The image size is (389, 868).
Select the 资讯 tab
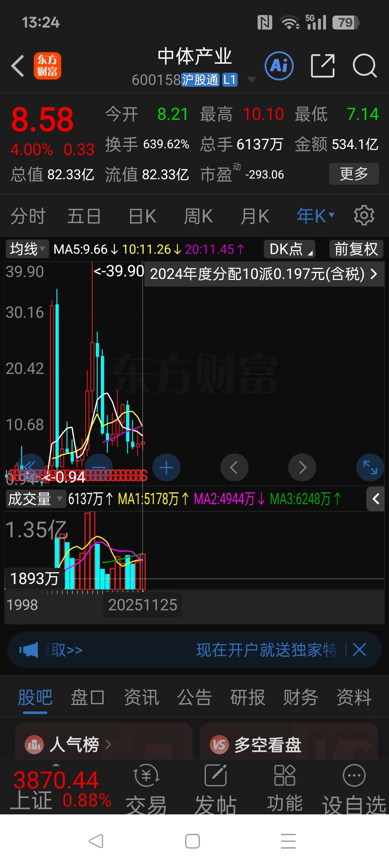(141, 697)
